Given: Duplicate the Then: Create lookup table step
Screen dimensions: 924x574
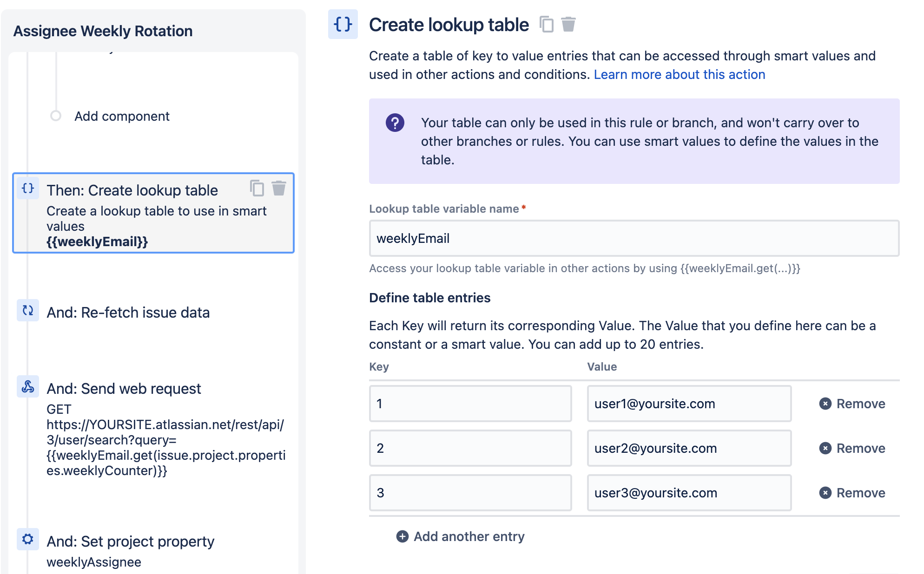Looking at the screenshot, I should click(257, 188).
